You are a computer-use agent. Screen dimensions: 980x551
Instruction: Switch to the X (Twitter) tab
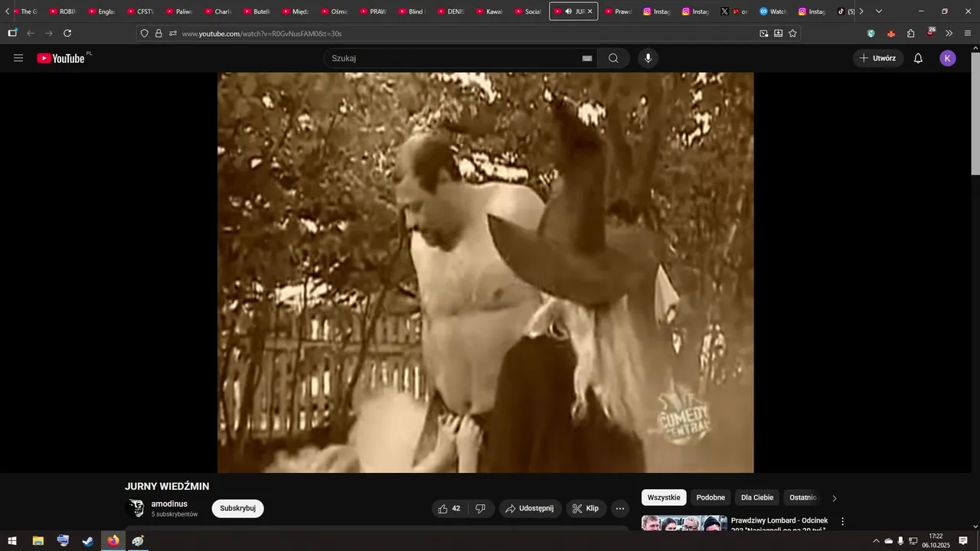click(734, 11)
